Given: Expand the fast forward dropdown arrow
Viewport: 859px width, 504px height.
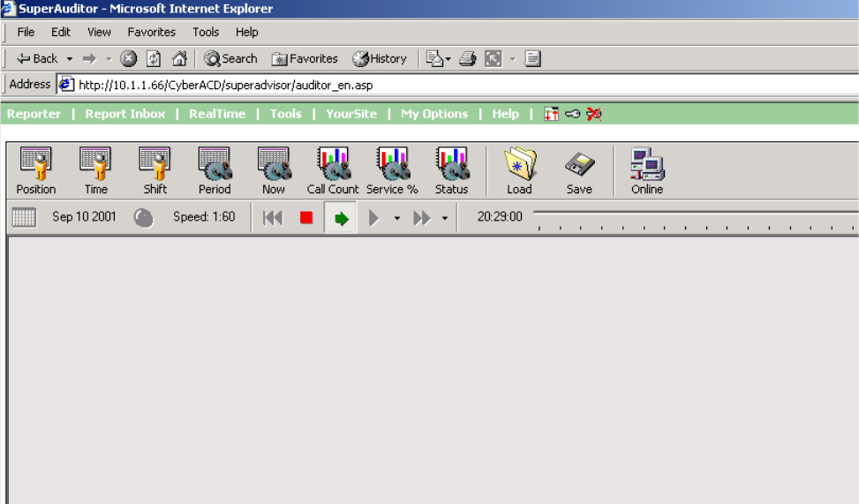Looking at the screenshot, I should pyautogui.click(x=445, y=218).
